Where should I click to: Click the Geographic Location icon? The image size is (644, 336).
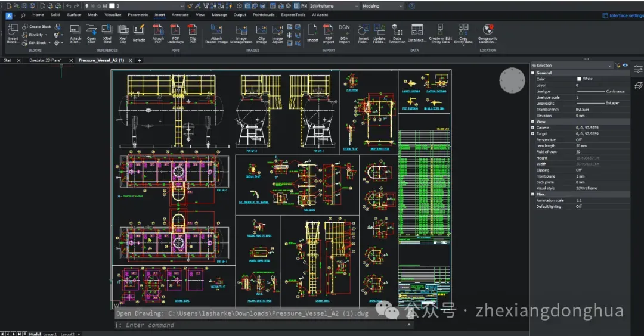(487, 29)
